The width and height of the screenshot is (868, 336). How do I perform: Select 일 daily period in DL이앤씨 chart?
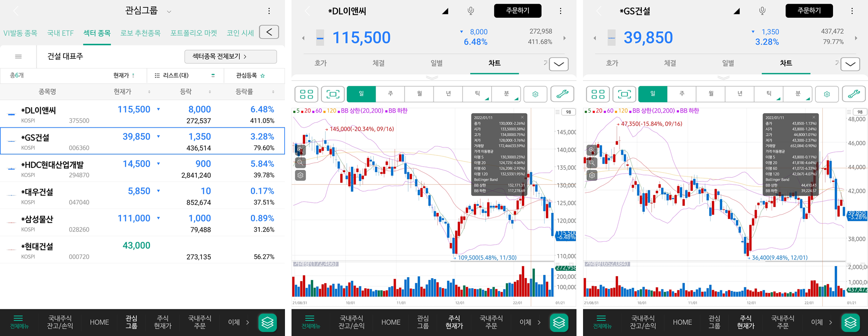coord(361,94)
